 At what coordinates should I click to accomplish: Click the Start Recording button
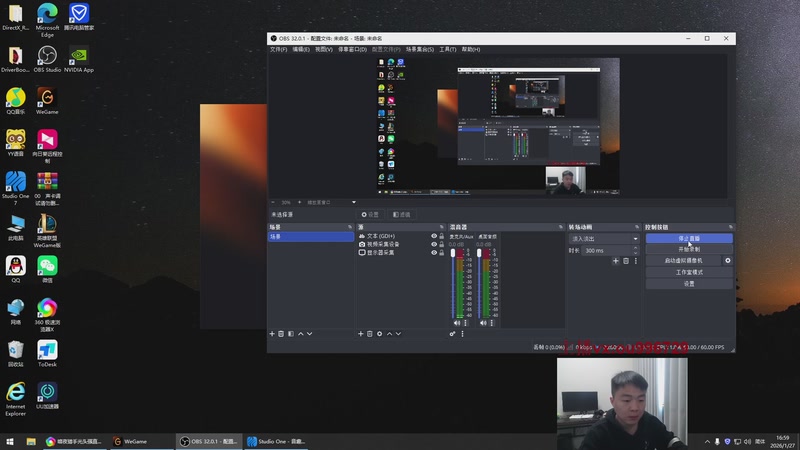coord(689,249)
